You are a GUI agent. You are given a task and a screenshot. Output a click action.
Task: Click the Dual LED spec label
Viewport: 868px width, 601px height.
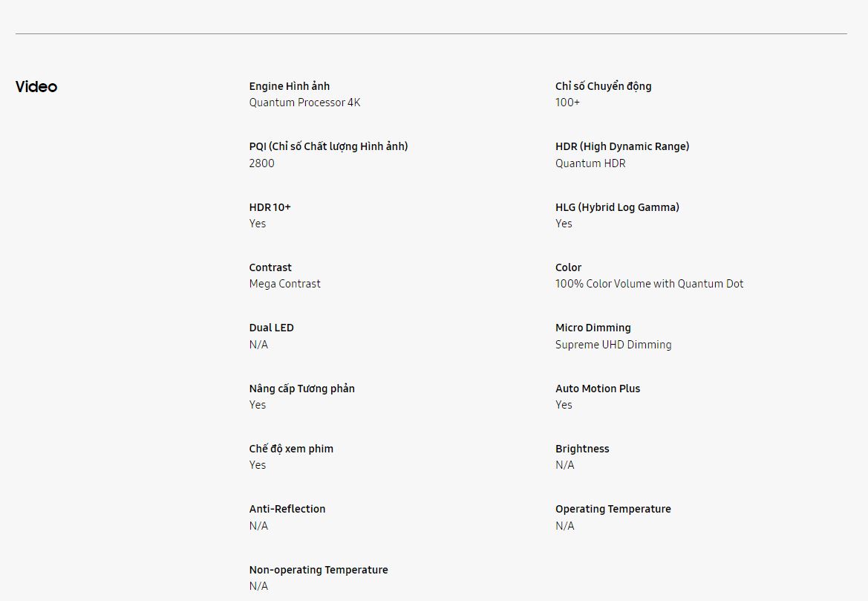point(272,328)
